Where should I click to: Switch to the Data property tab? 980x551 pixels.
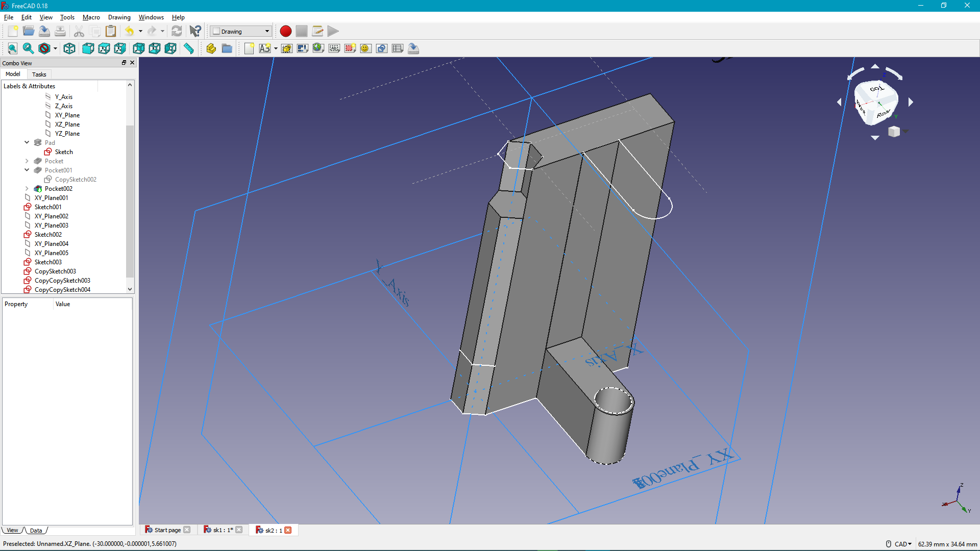[x=36, y=531]
